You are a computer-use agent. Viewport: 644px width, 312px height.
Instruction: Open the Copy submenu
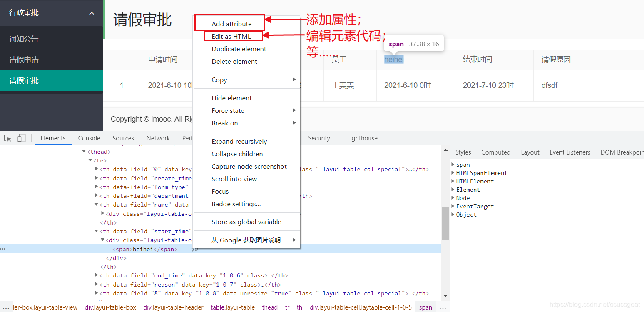246,80
